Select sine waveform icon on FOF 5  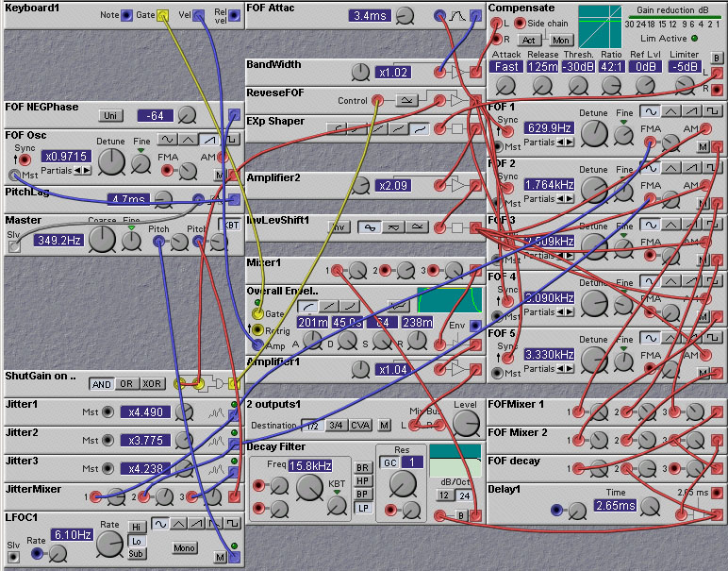(650, 338)
